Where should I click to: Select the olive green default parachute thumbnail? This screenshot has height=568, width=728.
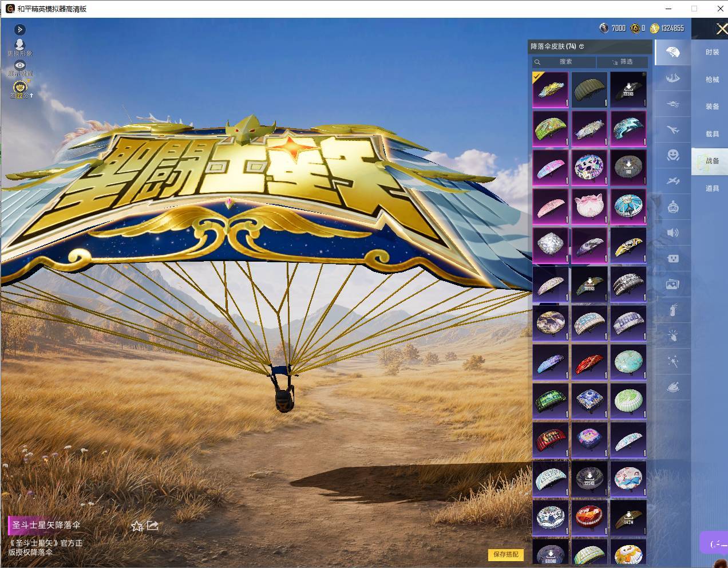tap(589, 90)
